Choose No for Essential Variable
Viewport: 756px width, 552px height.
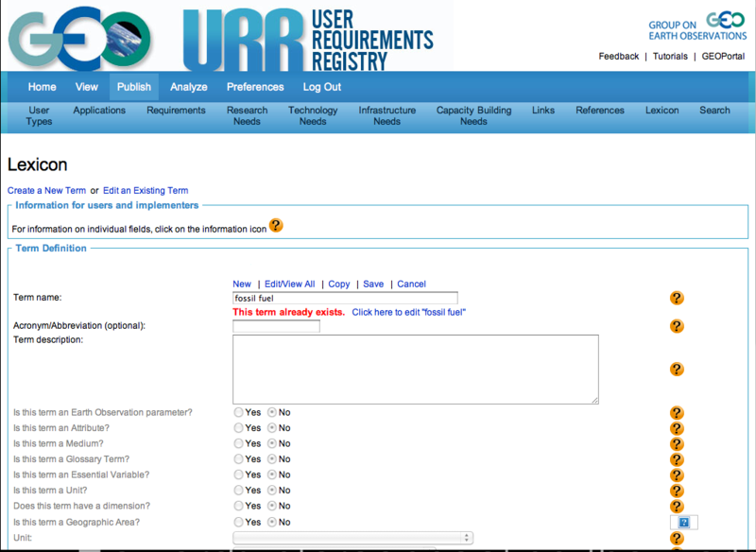tap(272, 474)
